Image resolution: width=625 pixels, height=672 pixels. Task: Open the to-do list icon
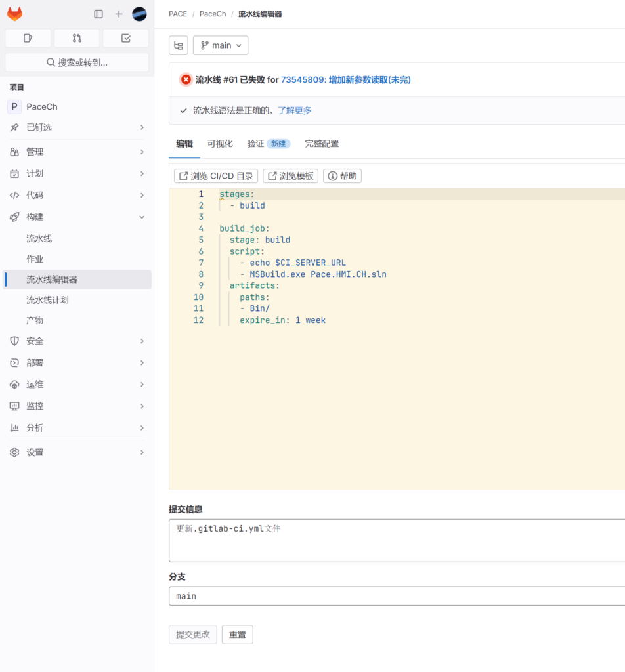pyautogui.click(x=126, y=38)
